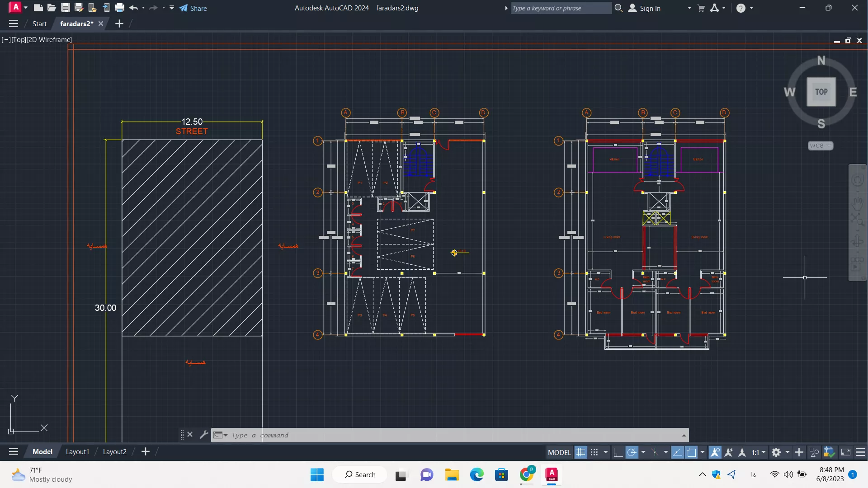Open recent commands dropdown in command line

pos(220,435)
